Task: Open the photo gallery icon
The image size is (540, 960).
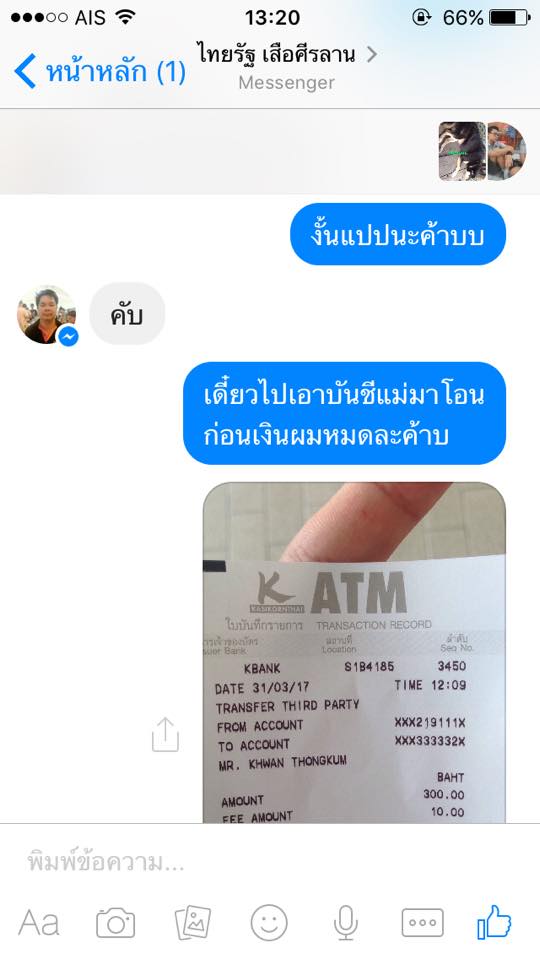Action: point(193,923)
